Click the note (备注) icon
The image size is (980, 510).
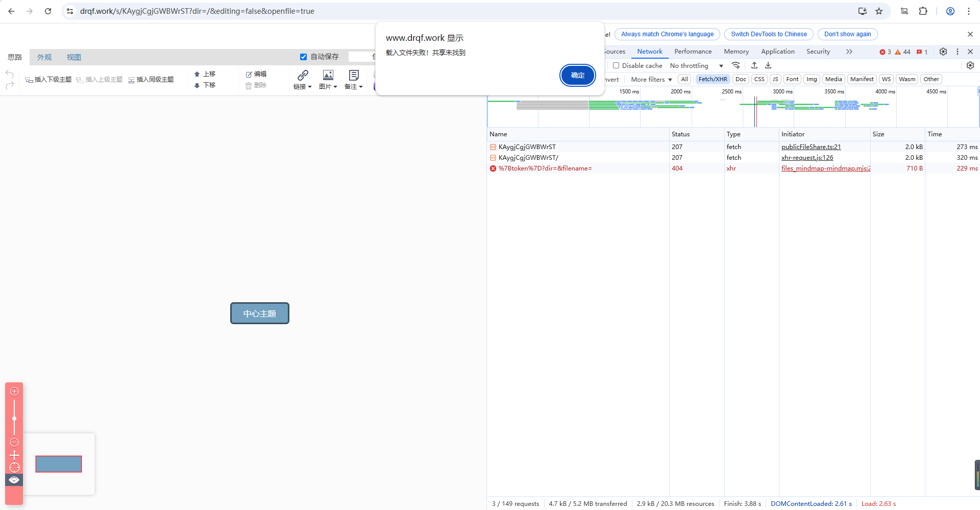[354, 75]
